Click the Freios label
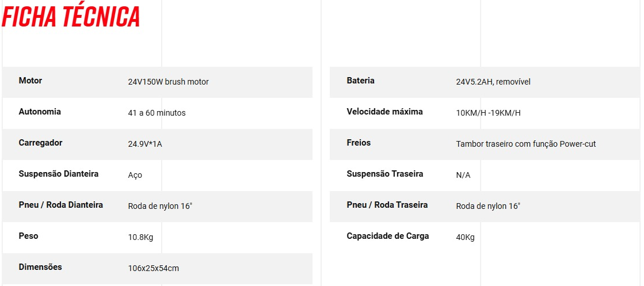Viewport: 644px width, 286px height. coord(359,143)
